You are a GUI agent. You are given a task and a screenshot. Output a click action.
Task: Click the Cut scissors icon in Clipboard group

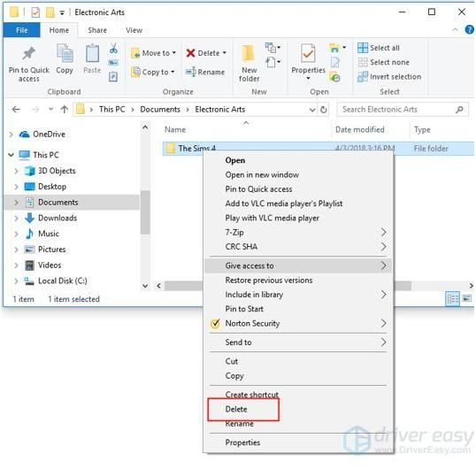point(113,49)
